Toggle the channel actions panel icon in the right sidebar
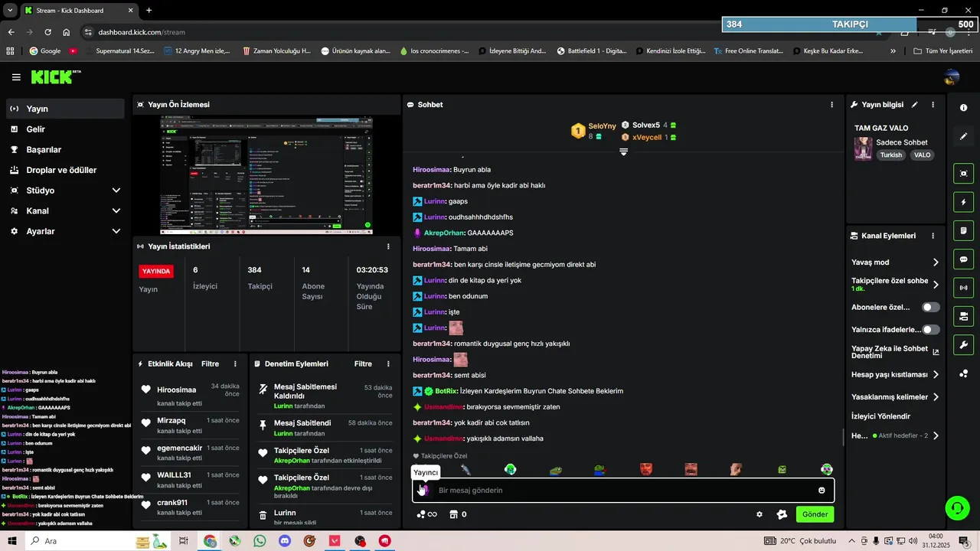The width and height of the screenshot is (980, 551). [x=963, y=316]
